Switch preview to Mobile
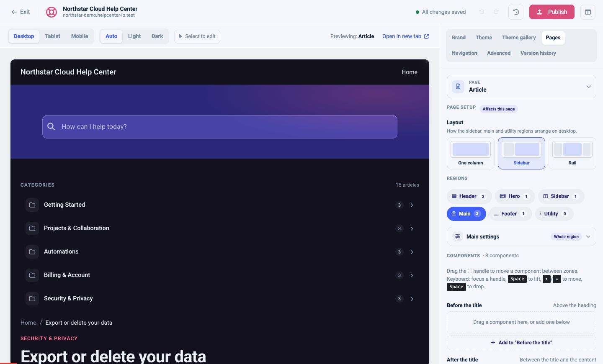The image size is (603, 364). pos(80,36)
